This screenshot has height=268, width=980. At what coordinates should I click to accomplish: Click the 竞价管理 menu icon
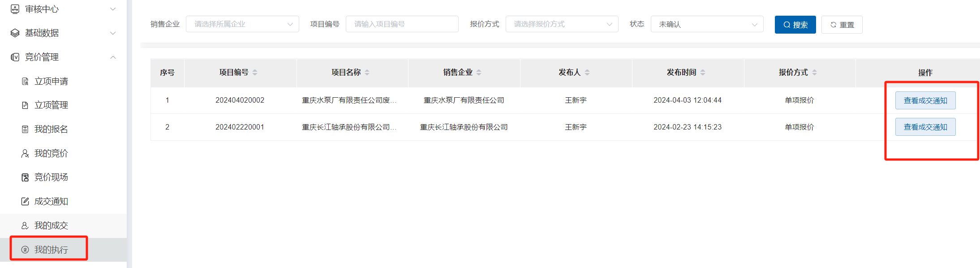[x=15, y=57]
